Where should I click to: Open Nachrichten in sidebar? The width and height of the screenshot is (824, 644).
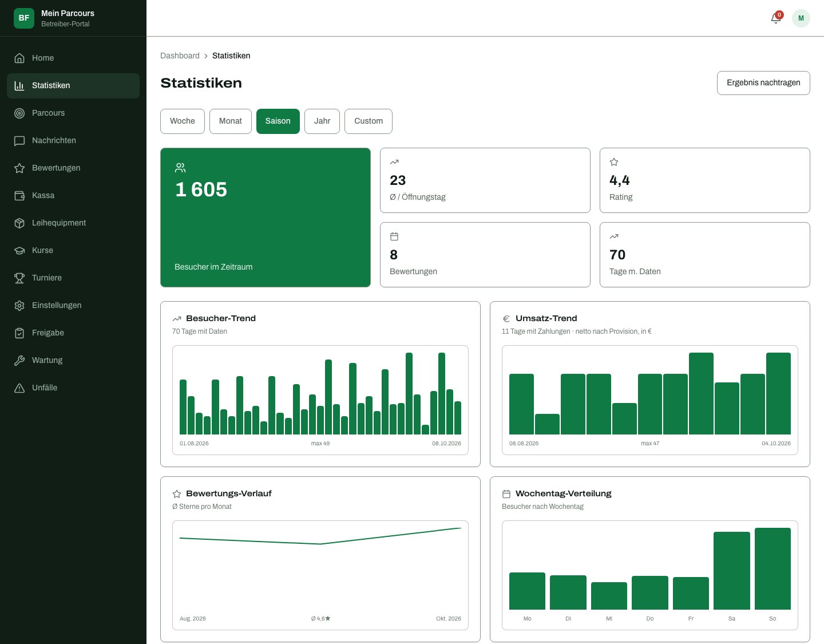[73, 140]
